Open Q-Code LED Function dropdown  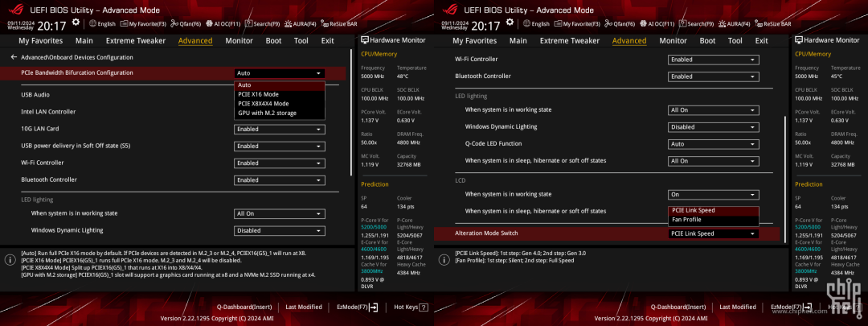[x=714, y=144]
